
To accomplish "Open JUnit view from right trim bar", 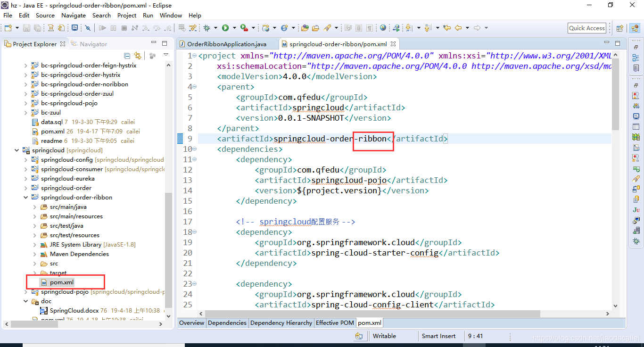I will (636, 210).
